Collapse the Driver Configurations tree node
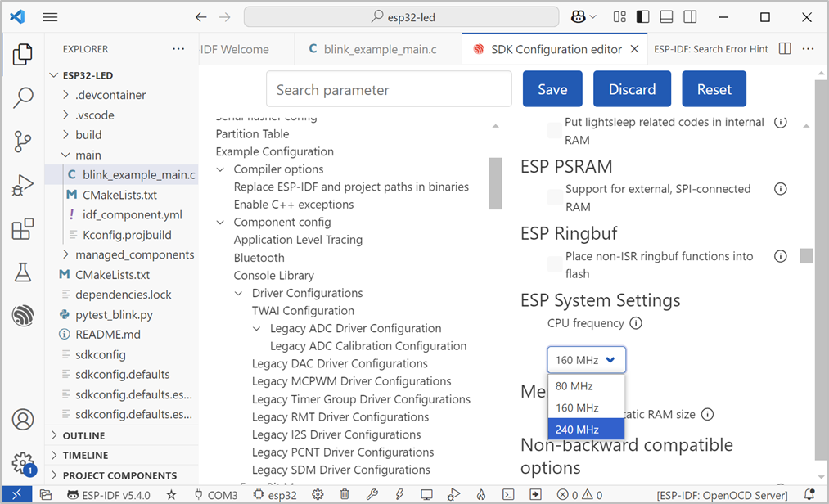 [x=239, y=293]
